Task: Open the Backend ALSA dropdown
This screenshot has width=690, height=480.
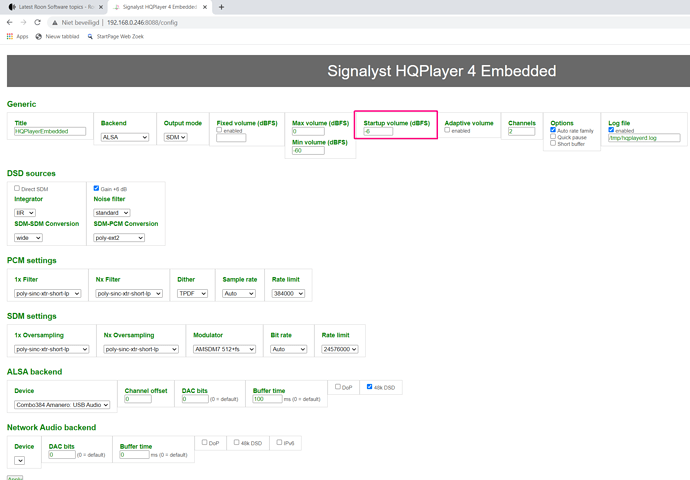Action: click(125, 137)
